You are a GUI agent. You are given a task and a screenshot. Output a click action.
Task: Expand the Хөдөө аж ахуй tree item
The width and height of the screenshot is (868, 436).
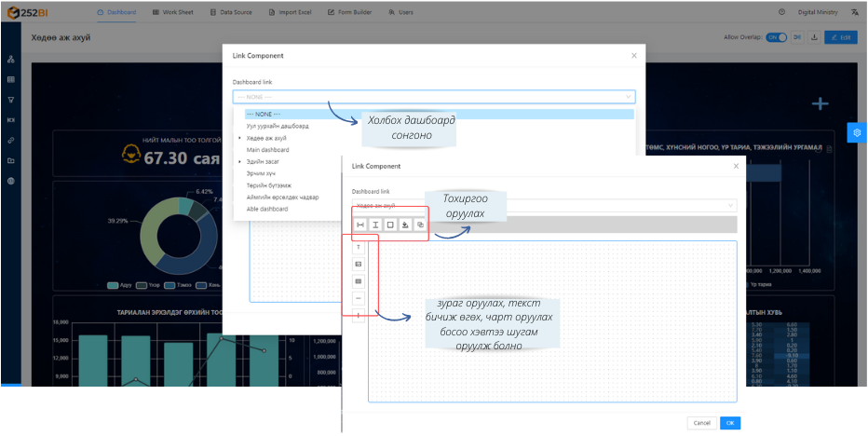click(x=240, y=138)
